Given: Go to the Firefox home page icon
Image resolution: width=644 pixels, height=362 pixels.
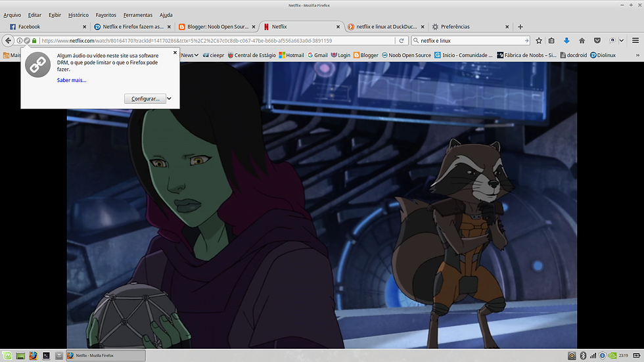Looking at the screenshot, I should point(582,41).
